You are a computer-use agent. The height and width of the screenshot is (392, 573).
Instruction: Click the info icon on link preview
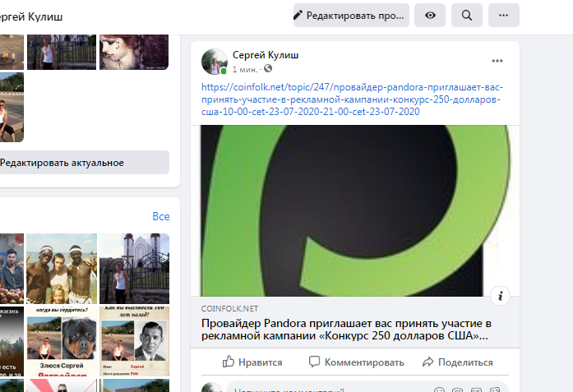coord(500,296)
